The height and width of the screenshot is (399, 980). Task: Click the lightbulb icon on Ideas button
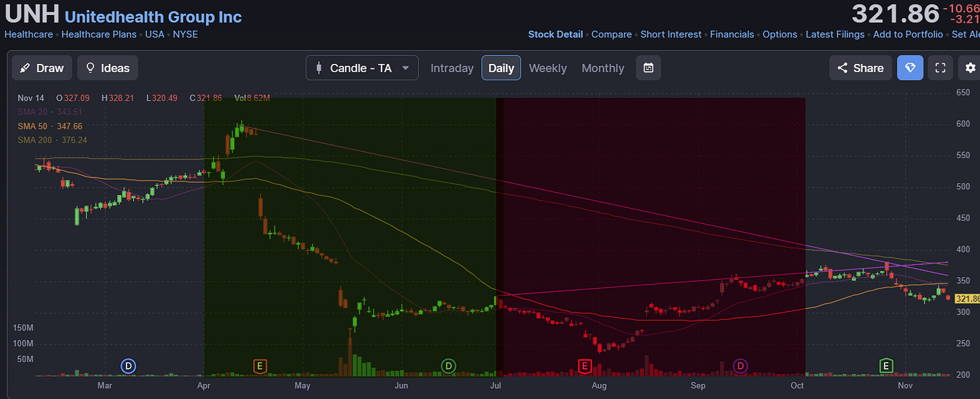(x=90, y=68)
